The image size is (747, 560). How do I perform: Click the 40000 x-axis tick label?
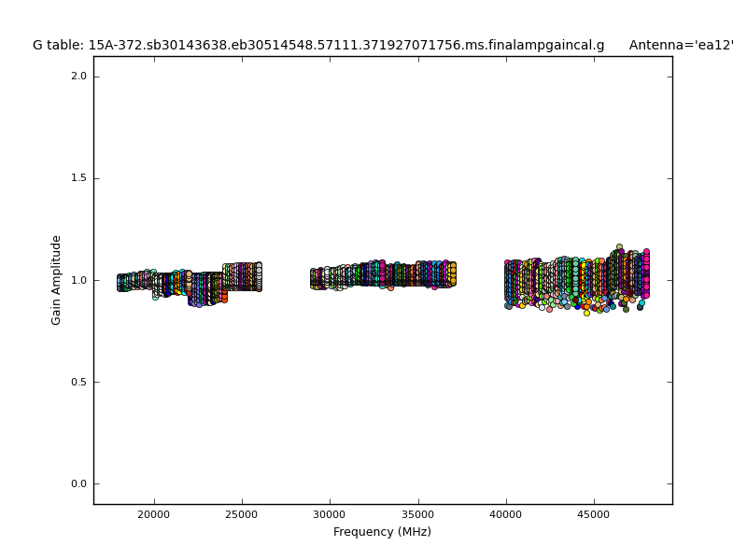(506, 514)
